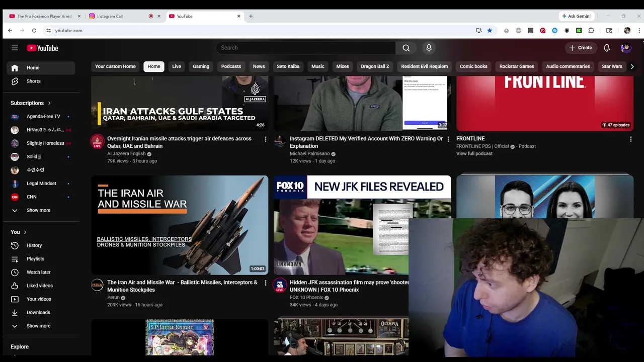
Task: Show more items under You
Action: click(39, 326)
